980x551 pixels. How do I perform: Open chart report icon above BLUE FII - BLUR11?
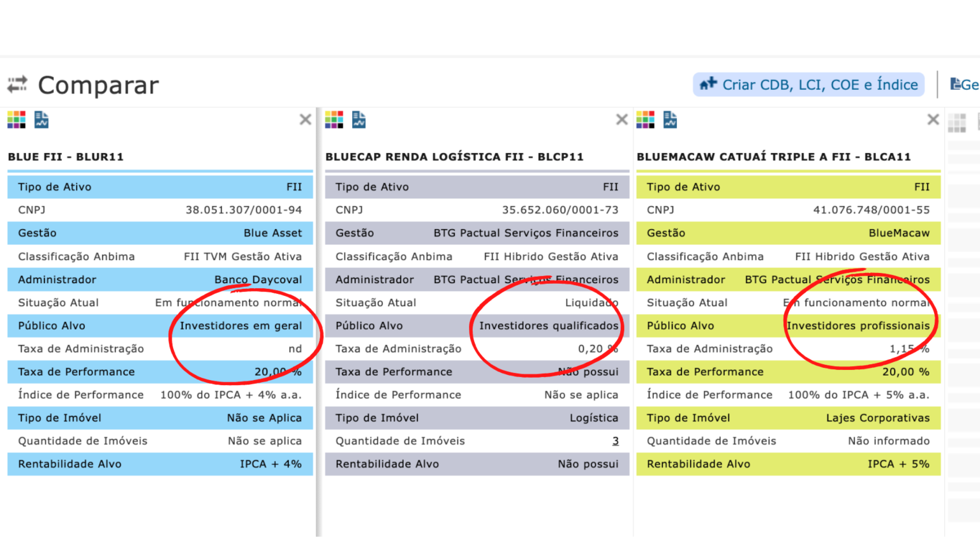pyautogui.click(x=41, y=119)
